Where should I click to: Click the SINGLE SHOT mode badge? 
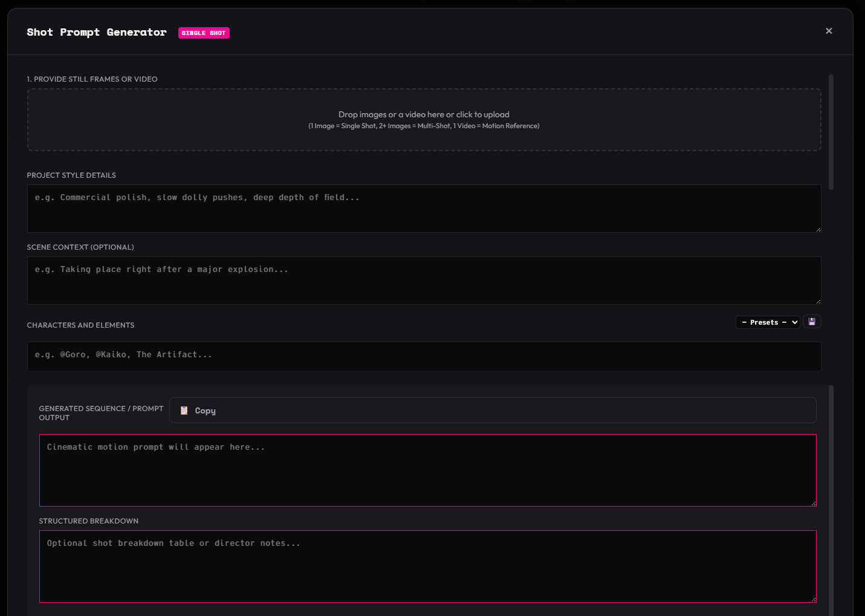pyautogui.click(x=204, y=33)
